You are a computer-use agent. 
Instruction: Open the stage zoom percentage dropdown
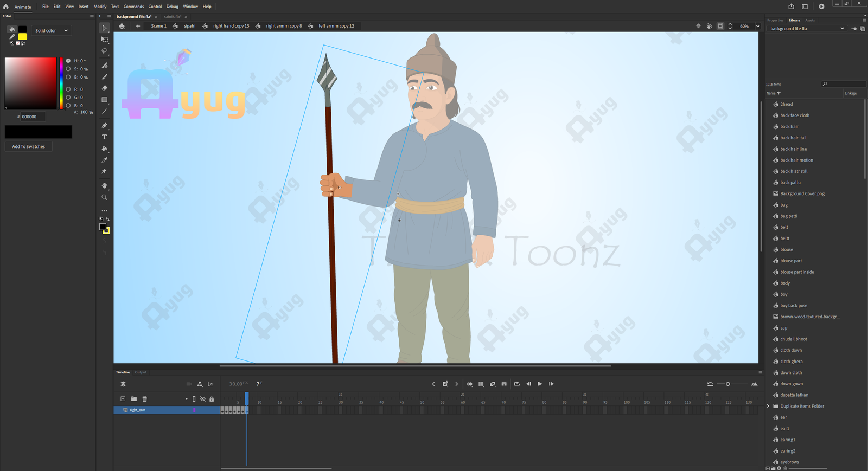click(758, 26)
